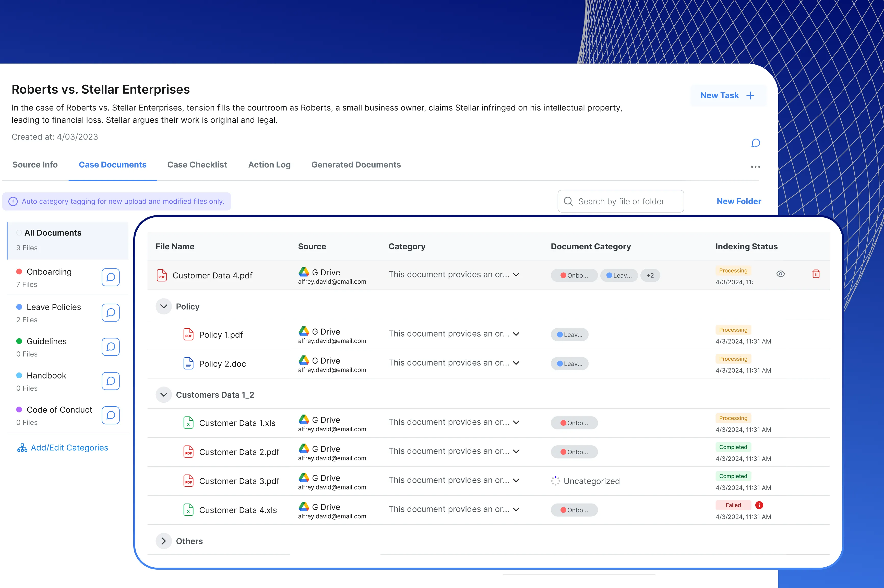This screenshot has height=588, width=884.
Task: Delete Customer Data 4.pdf with trash icon
Action: click(816, 274)
